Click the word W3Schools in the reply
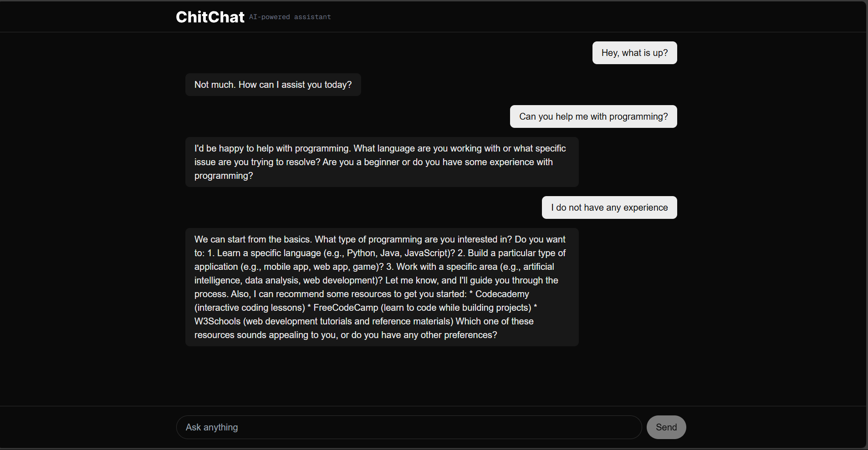The height and width of the screenshot is (450, 868). point(217,321)
